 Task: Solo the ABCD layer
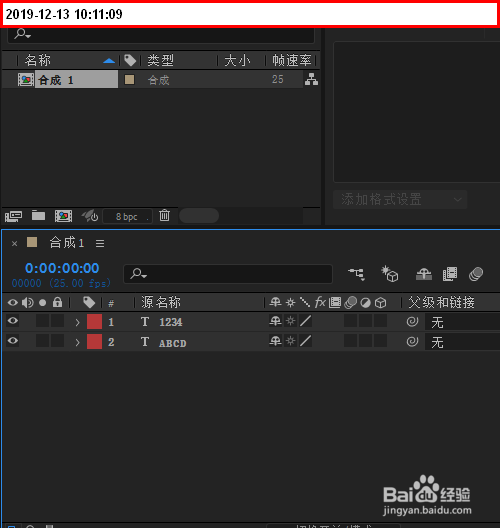[x=42, y=341]
